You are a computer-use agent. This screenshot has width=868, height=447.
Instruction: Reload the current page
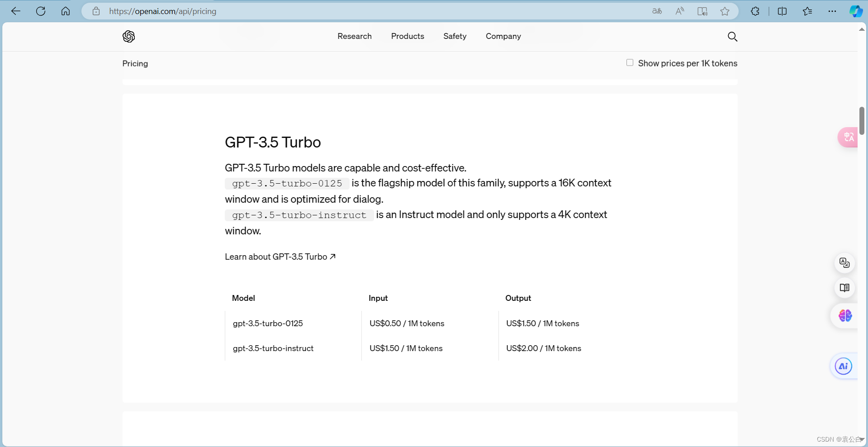[x=41, y=11]
